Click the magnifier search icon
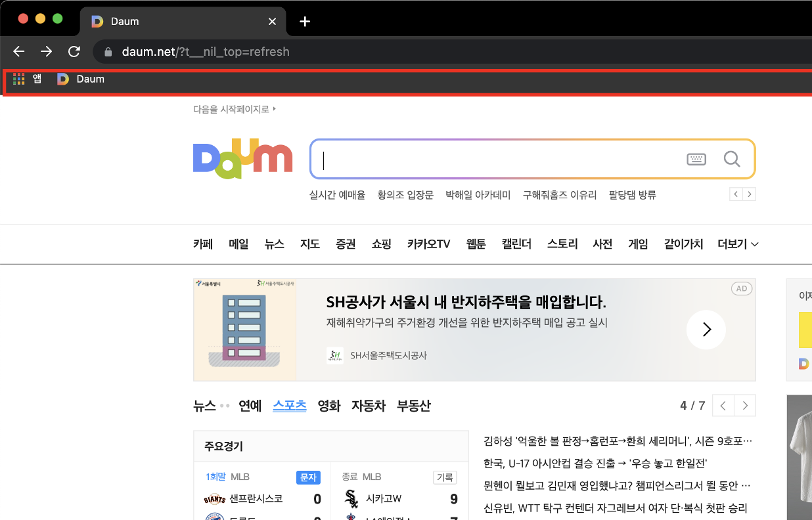Viewport: 812px width, 520px height. [732, 159]
